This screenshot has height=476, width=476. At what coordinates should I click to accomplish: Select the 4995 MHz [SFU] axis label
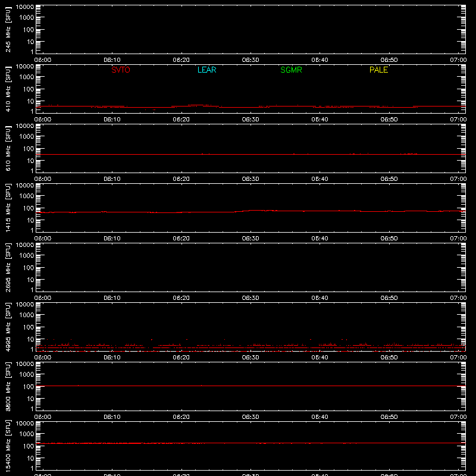pos(8,327)
